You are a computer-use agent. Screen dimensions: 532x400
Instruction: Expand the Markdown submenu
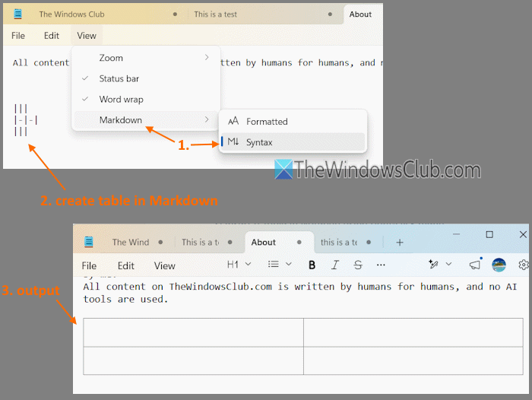tap(146, 120)
